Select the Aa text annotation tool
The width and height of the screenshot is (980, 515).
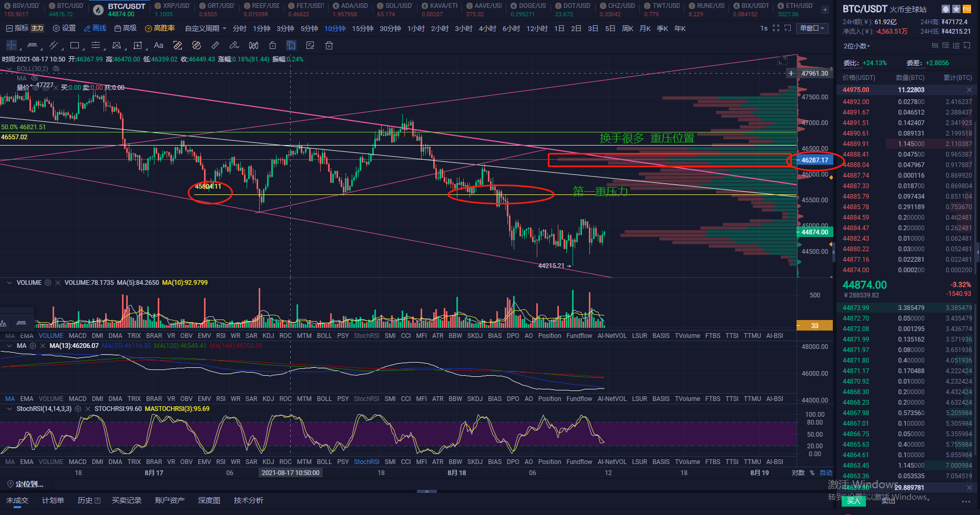click(159, 46)
